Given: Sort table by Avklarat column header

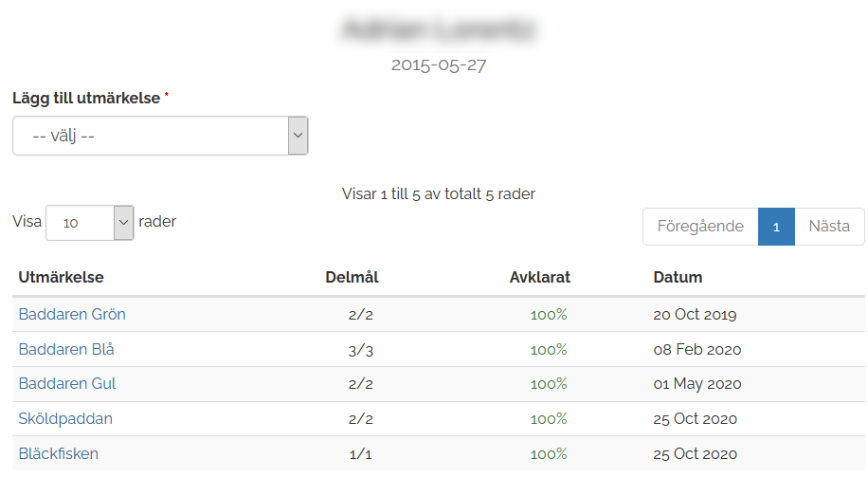Looking at the screenshot, I should pyautogui.click(x=540, y=277).
